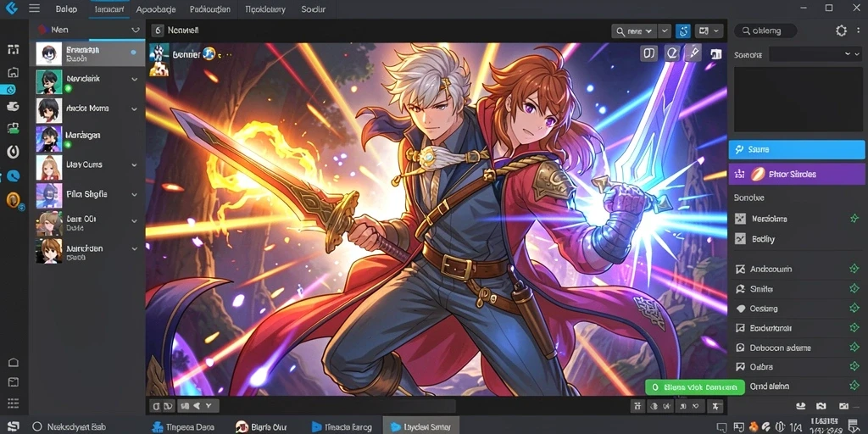Screen dimensions: 868x434
Task: Click the search field in the right panel
Action: coord(765,31)
